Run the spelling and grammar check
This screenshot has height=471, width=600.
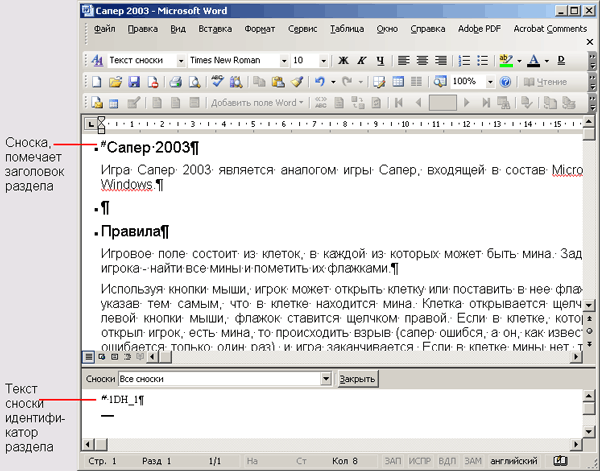[217, 82]
